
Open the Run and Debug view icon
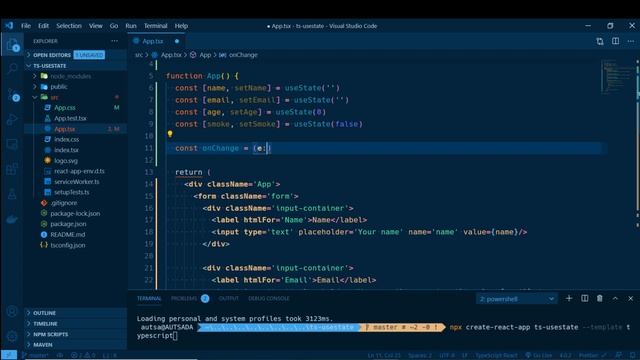[12, 119]
